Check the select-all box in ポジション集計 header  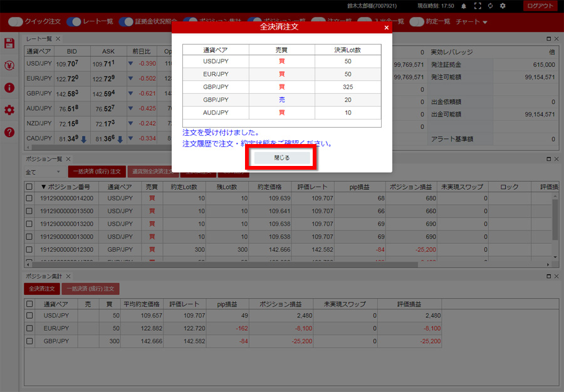[x=29, y=304]
